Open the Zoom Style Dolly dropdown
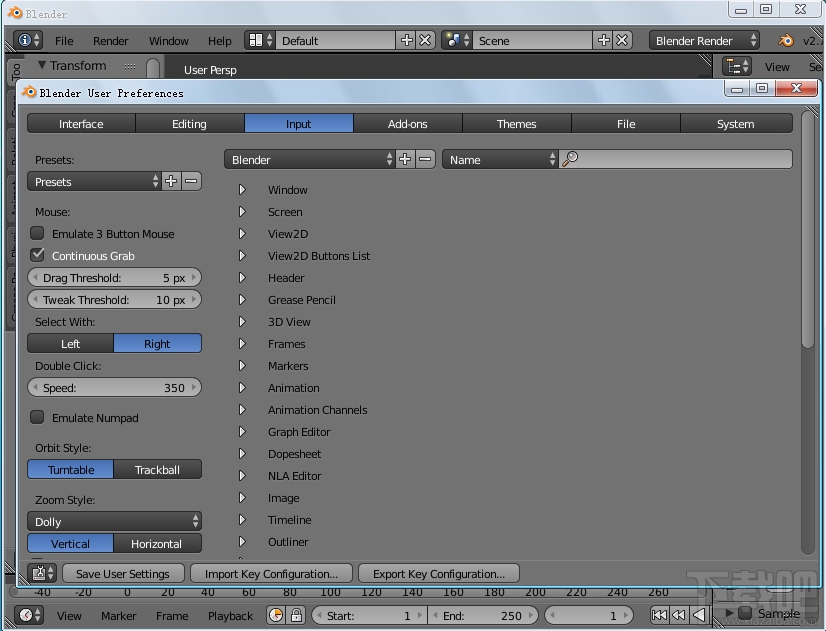This screenshot has height=631, width=826. 113,521
